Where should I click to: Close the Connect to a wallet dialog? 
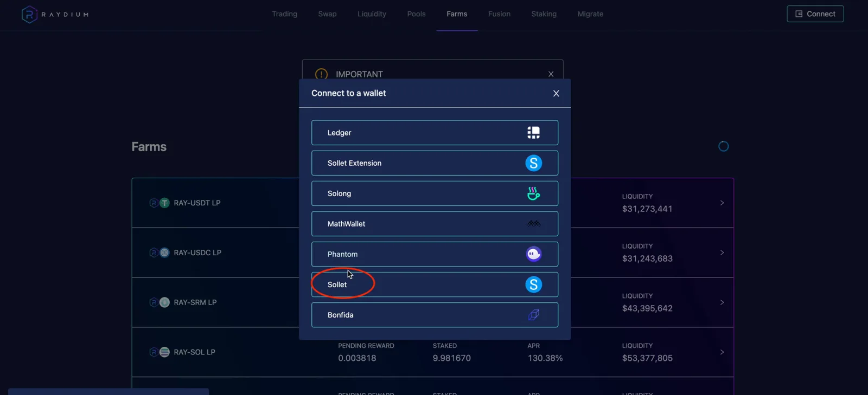(556, 93)
